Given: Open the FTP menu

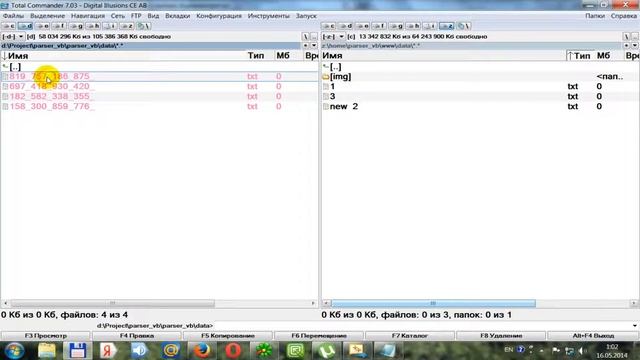Looking at the screenshot, I should (x=136, y=16).
